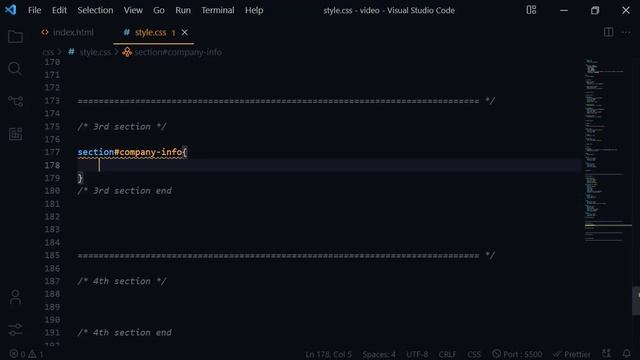The height and width of the screenshot is (360, 640).
Task: Click the feedback icon beside Prettier
Action: click(x=607, y=354)
